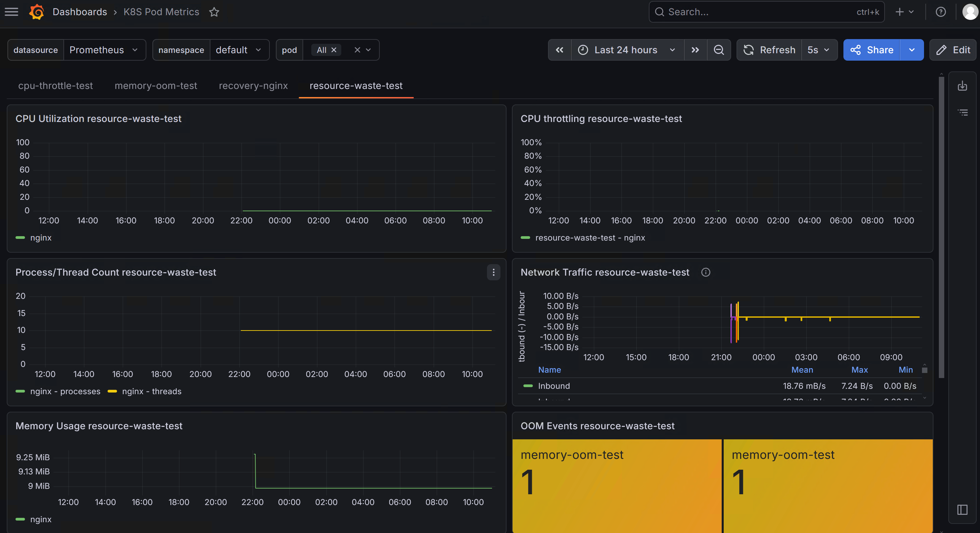Open the help question mark icon
The width and height of the screenshot is (980, 533).
point(941,12)
